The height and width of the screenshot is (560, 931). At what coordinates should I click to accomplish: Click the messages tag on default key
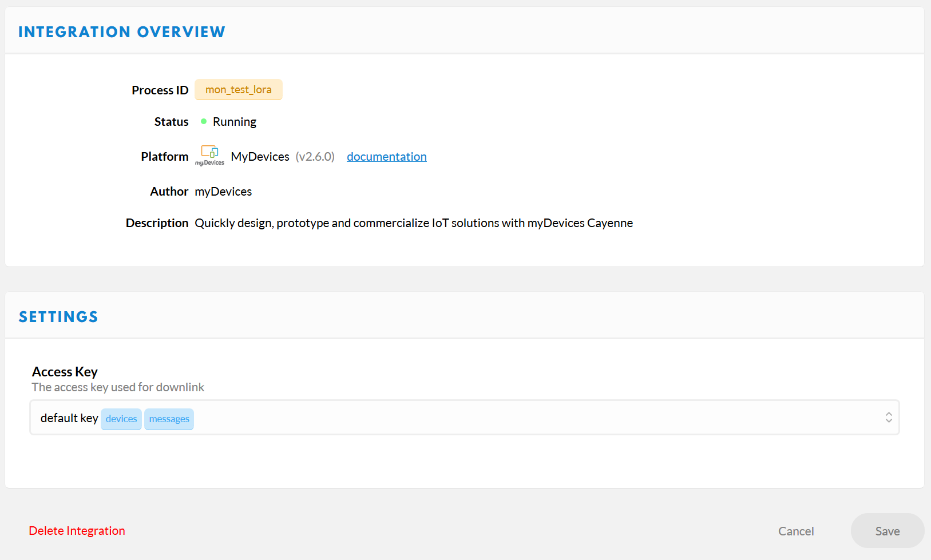[169, 419]
